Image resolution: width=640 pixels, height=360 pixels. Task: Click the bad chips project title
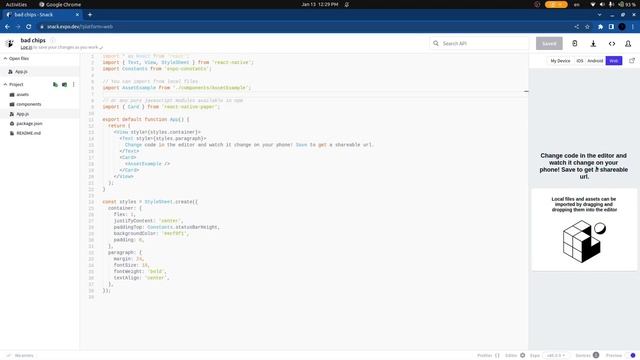click(x=33, y=40)
